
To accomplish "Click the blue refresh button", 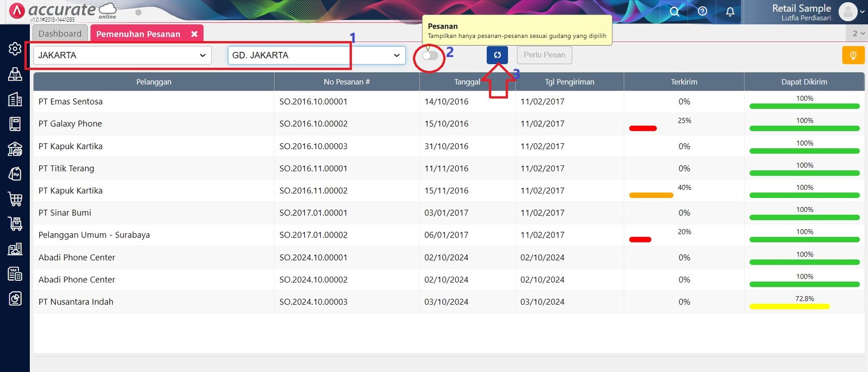I will coord(497,55).
